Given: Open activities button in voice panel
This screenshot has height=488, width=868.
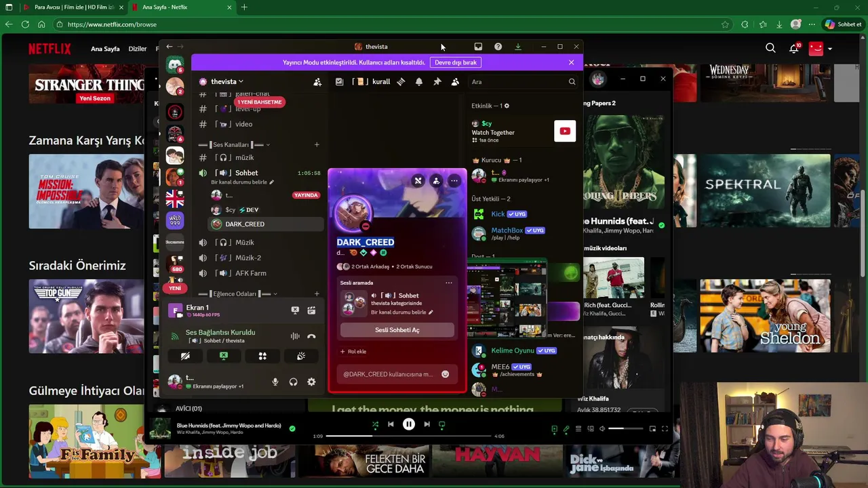Looking at the screenshot, I should [262, 356].
